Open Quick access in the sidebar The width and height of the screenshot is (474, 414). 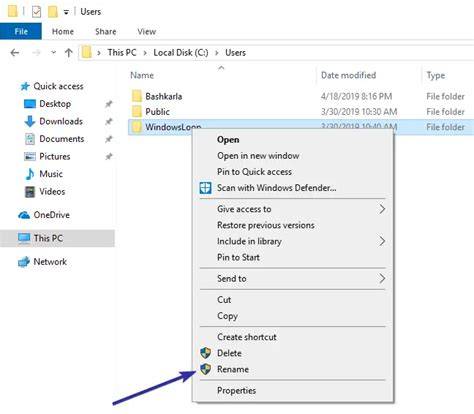pyautogui.click(x=58, y=86)
